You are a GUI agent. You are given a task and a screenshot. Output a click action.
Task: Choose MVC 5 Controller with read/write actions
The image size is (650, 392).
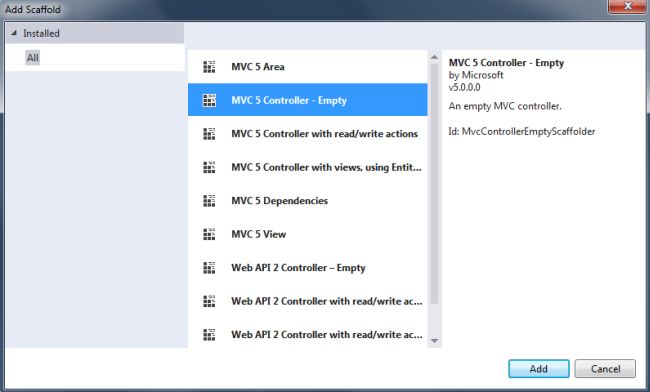(x=308, y=133)
